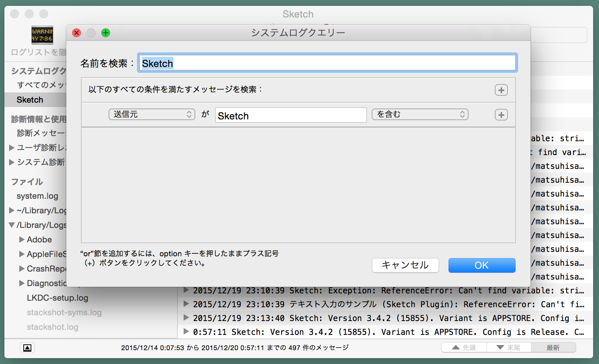Click the green zoom button of the query dialog

click(106, 33)
